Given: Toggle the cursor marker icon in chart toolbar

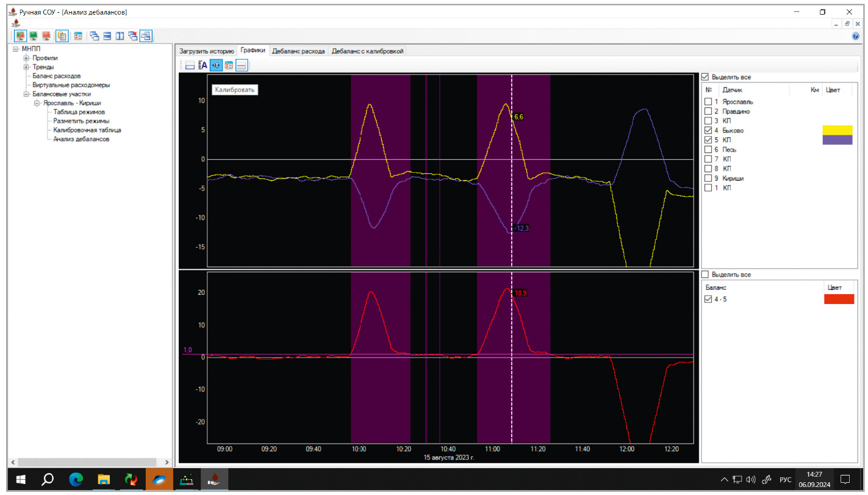Looking at the screenshot, I should click(216, 65).
